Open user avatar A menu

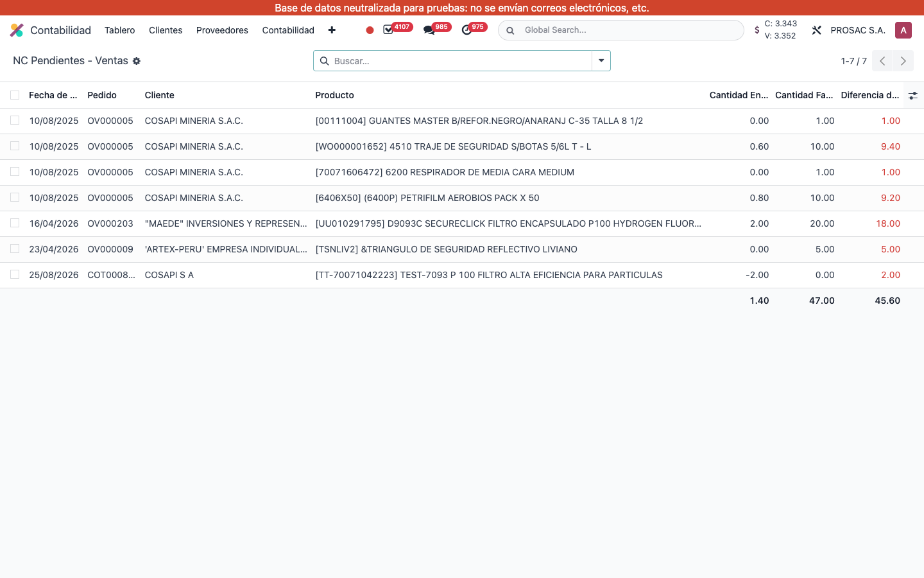point(903,30)
